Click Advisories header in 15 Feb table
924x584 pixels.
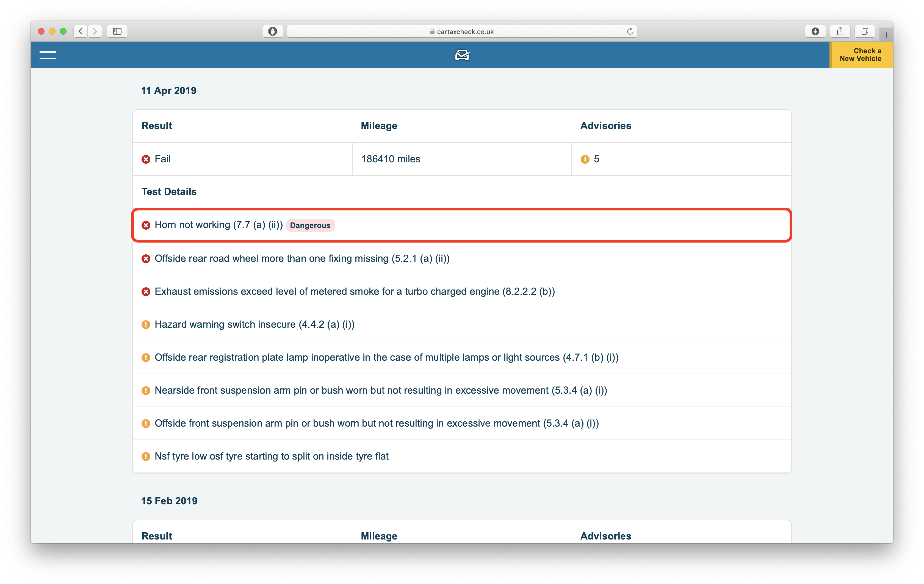click(605, 536)
